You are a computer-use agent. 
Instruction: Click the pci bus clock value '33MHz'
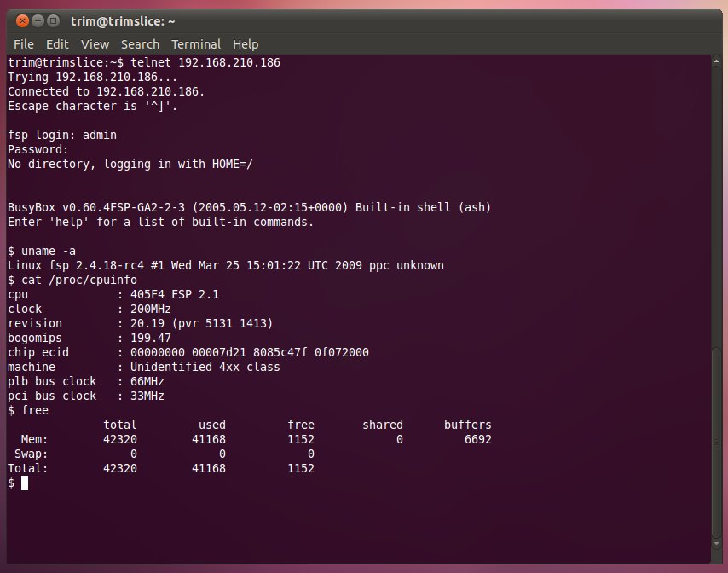pos(147,396)
